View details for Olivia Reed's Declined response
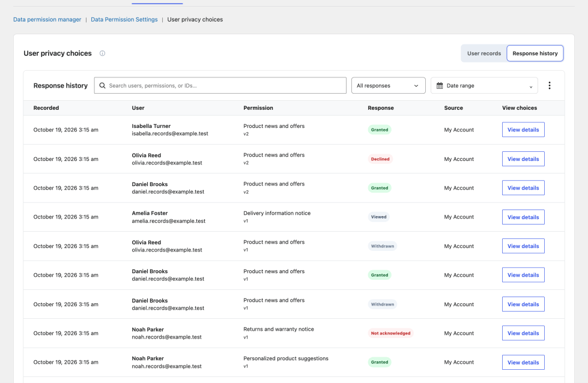This screenshot has width=588, height=383. tap(523, 159)
